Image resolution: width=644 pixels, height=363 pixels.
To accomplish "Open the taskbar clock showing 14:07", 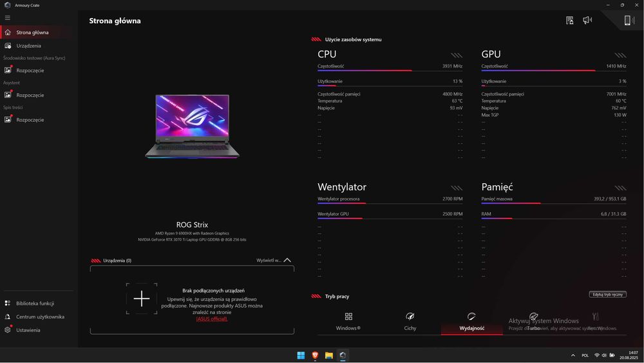I will click(629, 355).
